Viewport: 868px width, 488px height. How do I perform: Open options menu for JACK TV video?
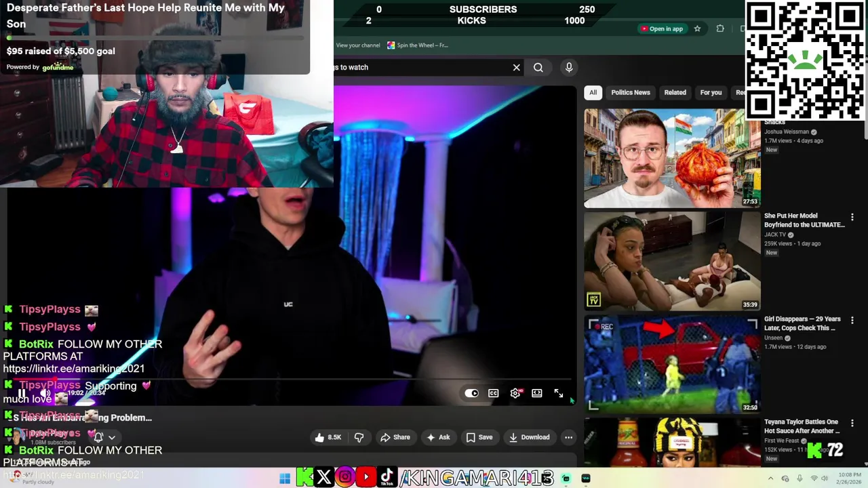click(x=852, y=217)
